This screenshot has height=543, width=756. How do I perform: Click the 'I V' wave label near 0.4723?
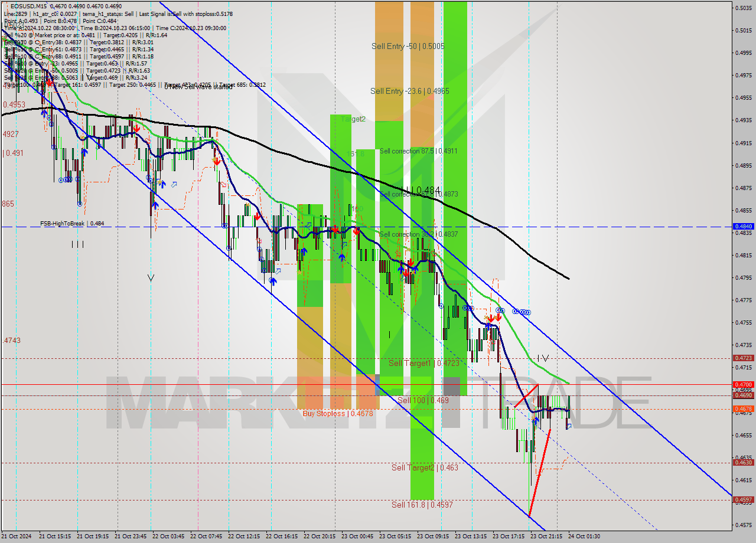[543, 358]
